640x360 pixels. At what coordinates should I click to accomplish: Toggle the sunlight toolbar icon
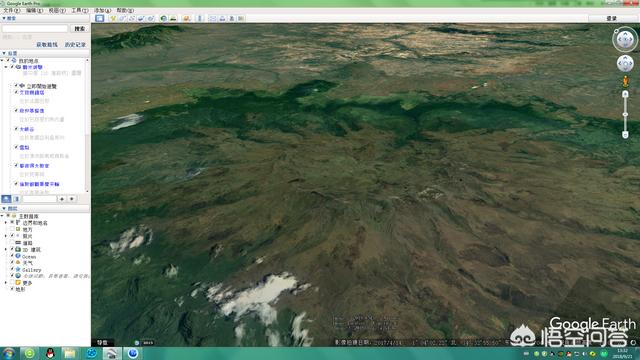tap(173, 18)
